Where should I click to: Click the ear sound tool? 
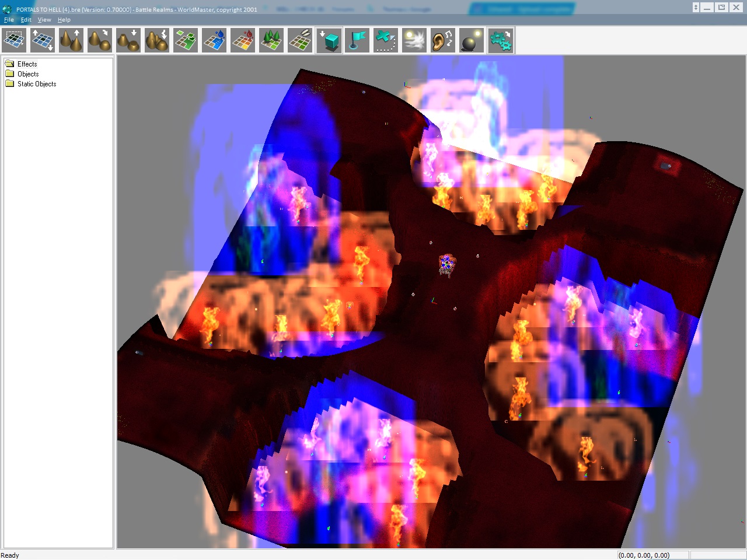tap(442, 41)
